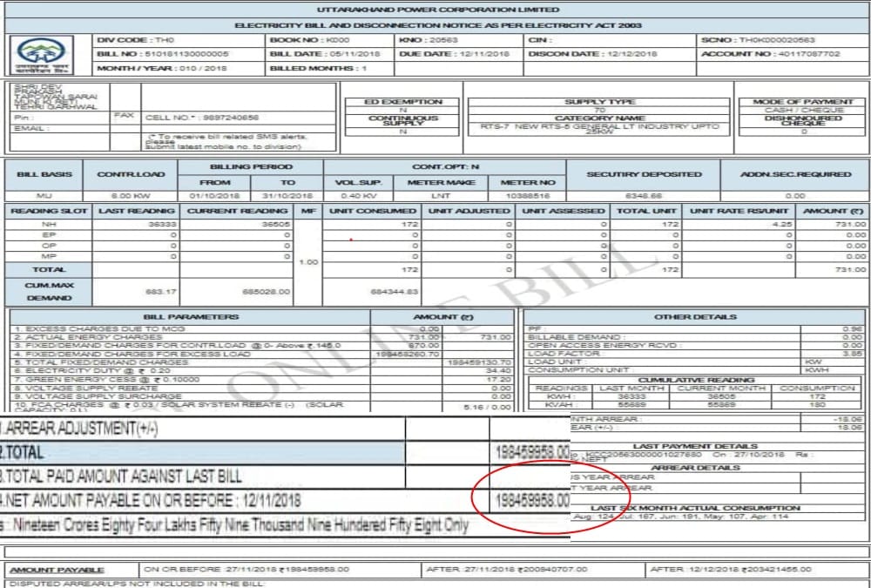Click the 'DUE DATE : 12/11/2018' field
This screenshot has width=871, height=588.
click(455, 54)
